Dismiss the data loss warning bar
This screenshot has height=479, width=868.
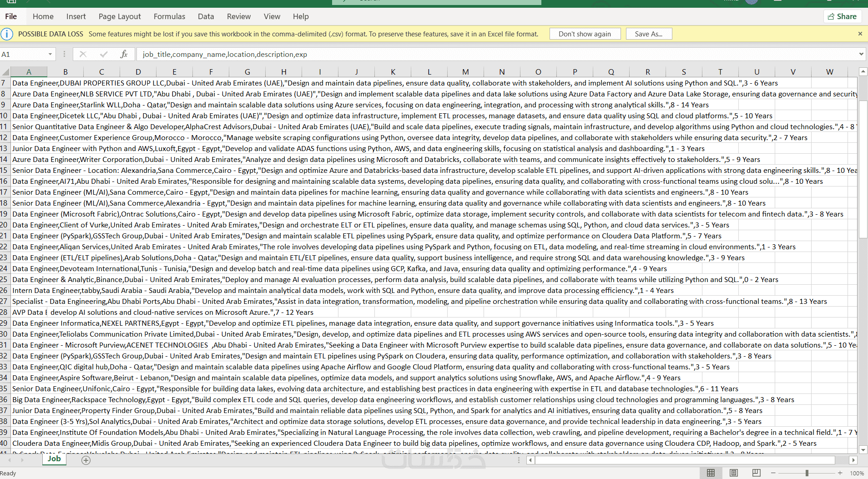pos(860,34)
